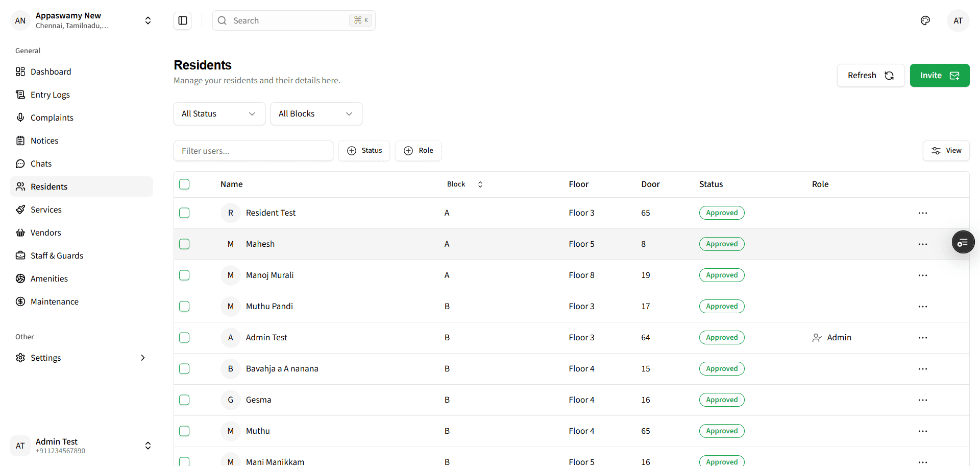Image resolution: width=980 pixels, height=466 pixels.
Task: Open the All Status dropdown
Action: point(219,114)
